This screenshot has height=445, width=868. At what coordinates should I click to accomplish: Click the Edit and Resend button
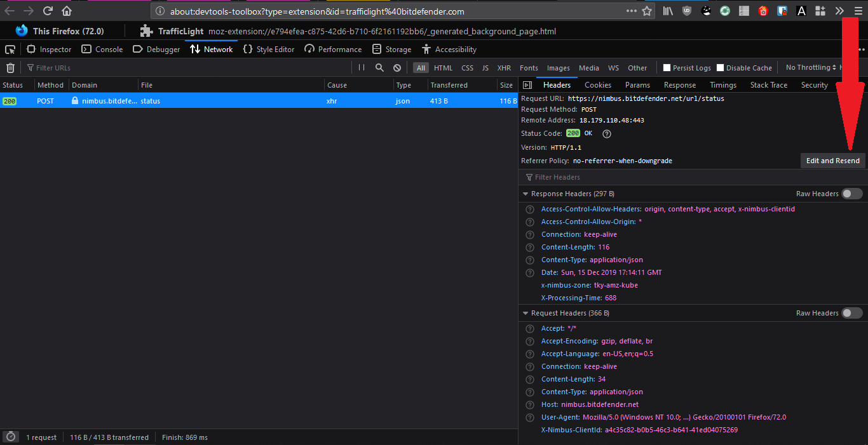coord(832,161)
